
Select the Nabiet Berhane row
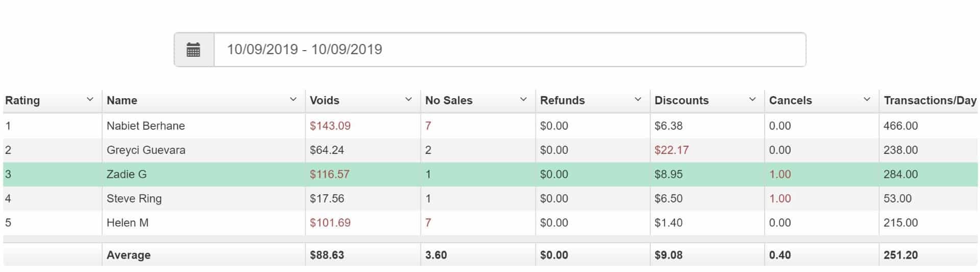point(491,126)
